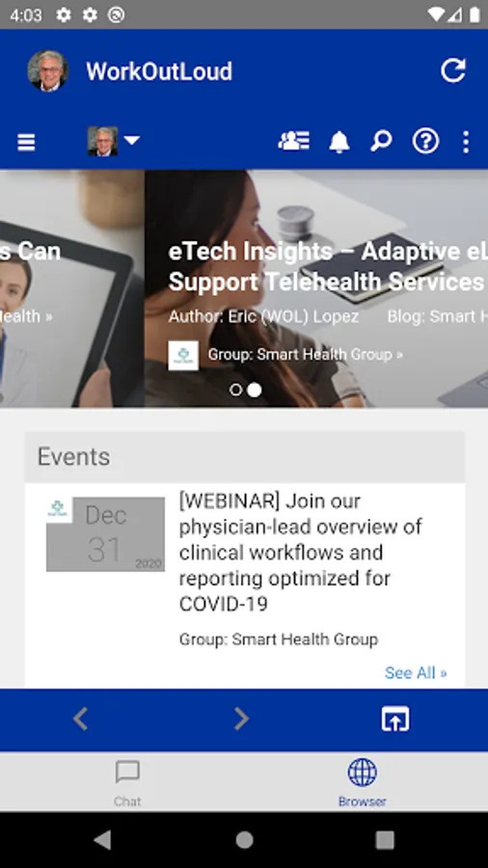Open the help question mark icon
Image resolution: width=488 pixels, height=868 pixels.
425,141
